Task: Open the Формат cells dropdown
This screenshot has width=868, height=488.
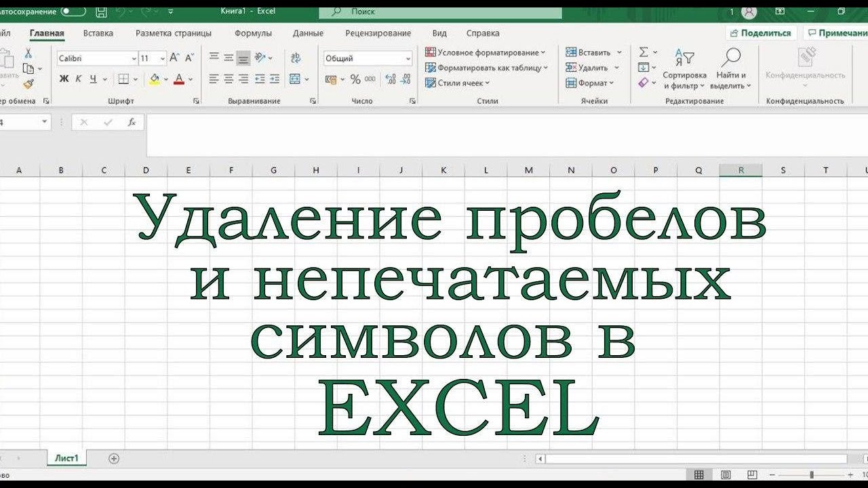Action: pyautogui.click(x=589, y=83)
